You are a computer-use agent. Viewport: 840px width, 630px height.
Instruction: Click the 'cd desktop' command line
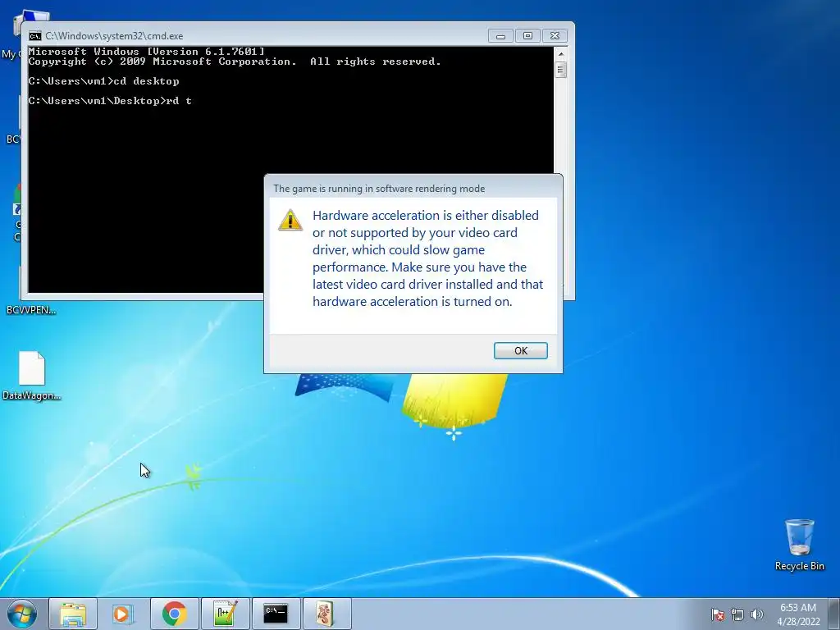point(103,81)
